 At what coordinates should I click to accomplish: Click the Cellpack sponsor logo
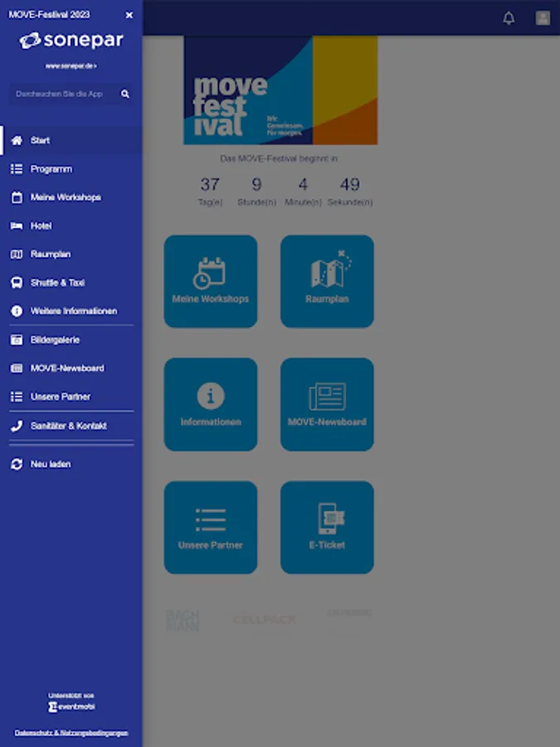pyautogui.click(x=265, y=620)
